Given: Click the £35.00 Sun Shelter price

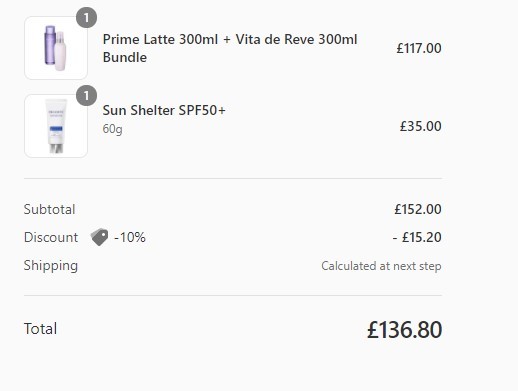Looking at the screenshot, I should tap(421, 126).
